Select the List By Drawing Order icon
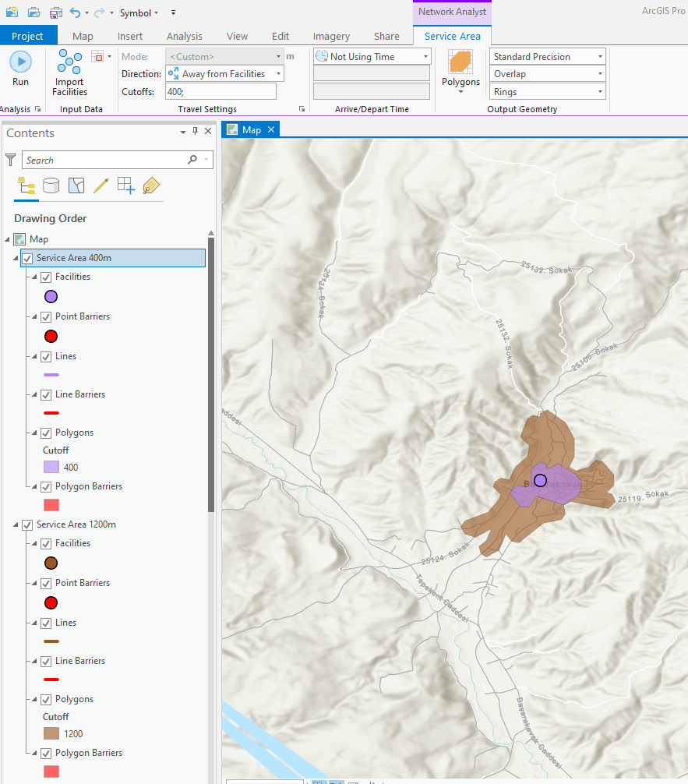The height and width of the screenshot is (784, 688). (x=26, y=185)
